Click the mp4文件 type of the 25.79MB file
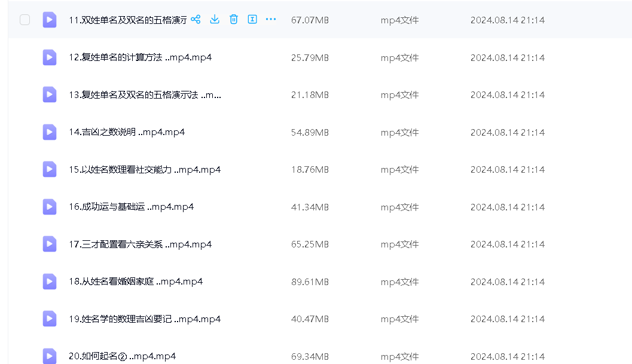 pyautogui.click(x=399, y=58)
